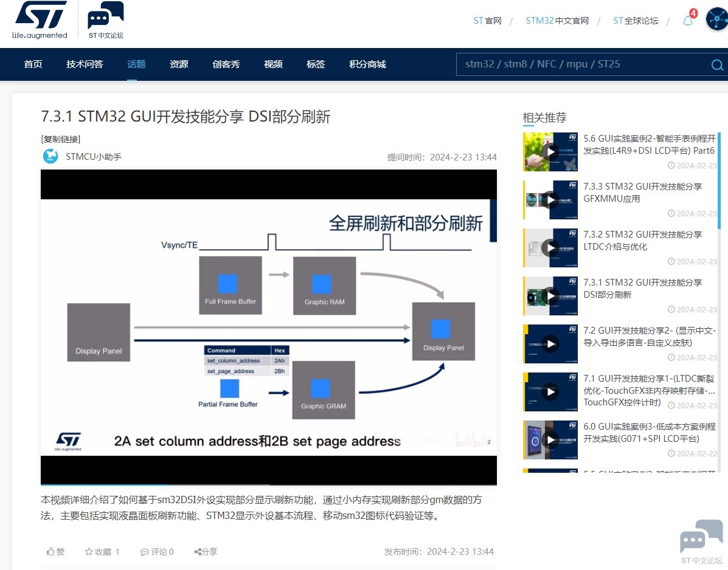Visit ST全球论坛 link
The image size is (728, 570).
pyautogui.click(x=636, y=21)
